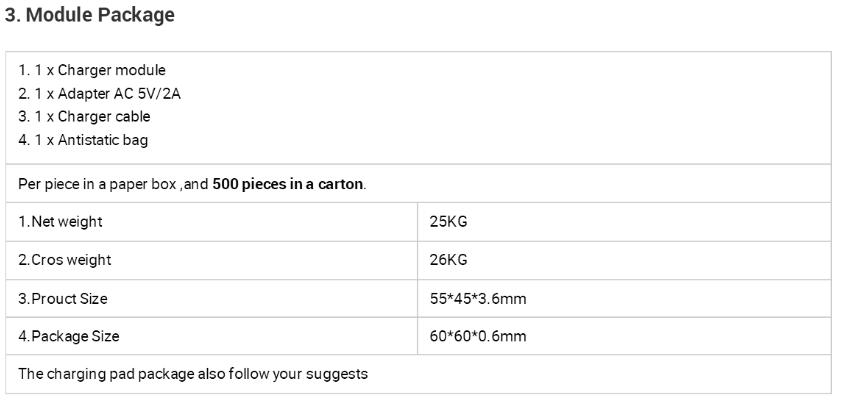Select the '55*45*3.6mm' dimension value

478,299
